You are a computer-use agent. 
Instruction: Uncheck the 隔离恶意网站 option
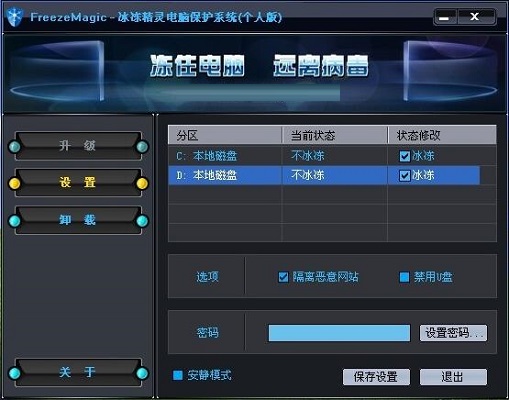(283, 277)
